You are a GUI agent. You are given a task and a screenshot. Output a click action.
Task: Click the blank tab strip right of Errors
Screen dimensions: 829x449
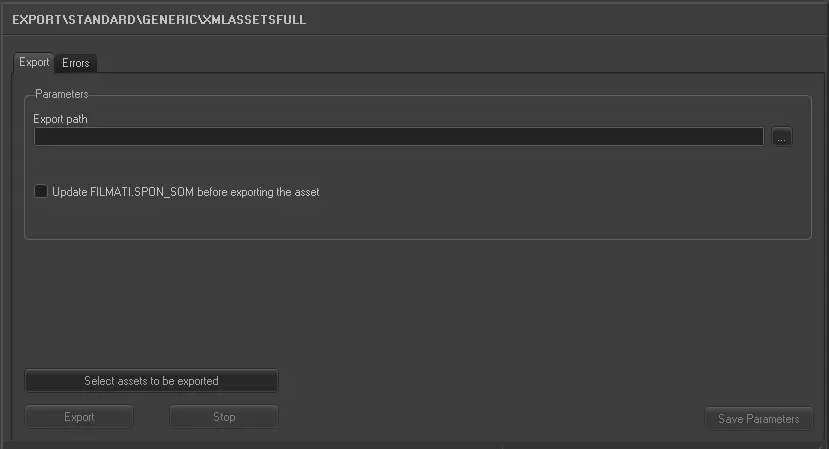[450, 63]
